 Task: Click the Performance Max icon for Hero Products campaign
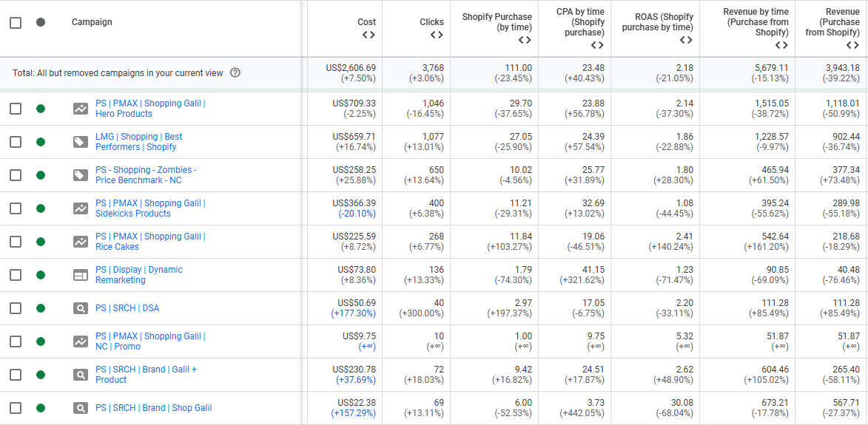[81, 109]
